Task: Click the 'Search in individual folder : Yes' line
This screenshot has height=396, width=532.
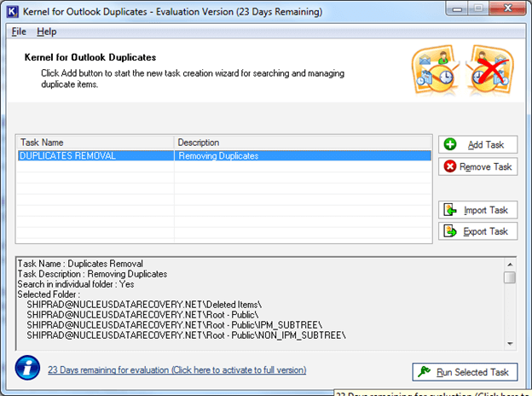Action: coord(76,284)
